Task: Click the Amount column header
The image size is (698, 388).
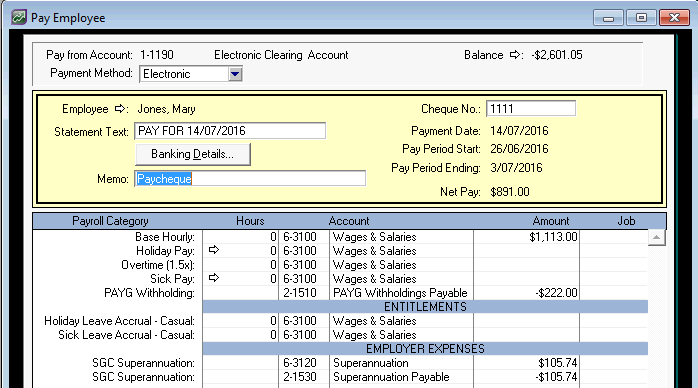Action: 551,221
